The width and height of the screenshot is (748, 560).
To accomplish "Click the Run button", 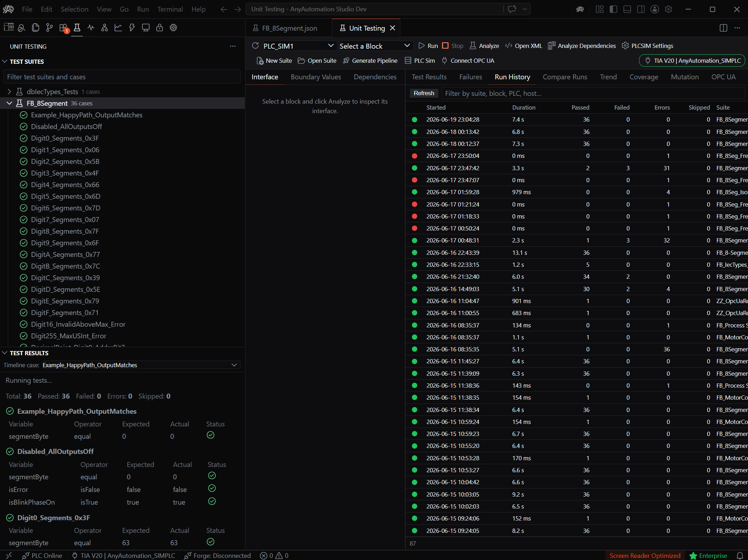I will [428, 46].
